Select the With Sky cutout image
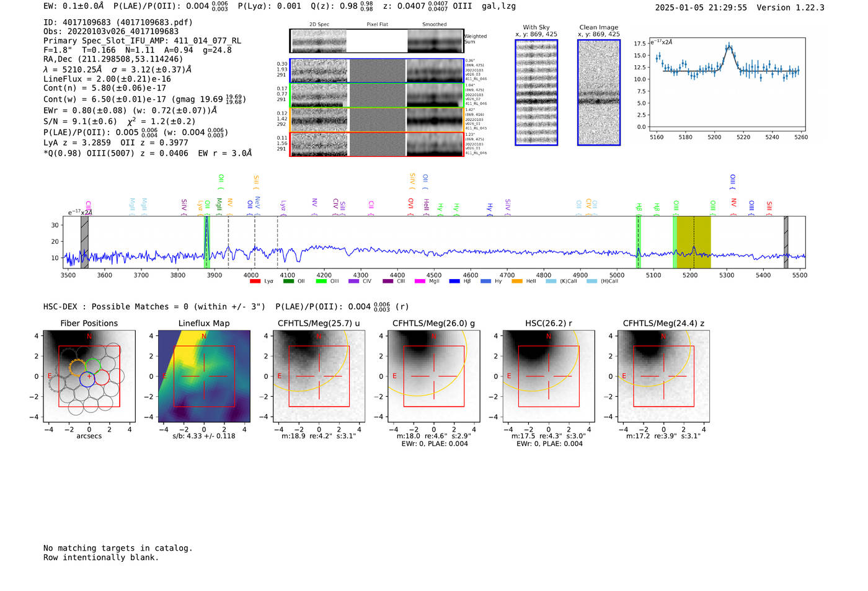This screenshot has height=591, width=868. tap(536, 92)
